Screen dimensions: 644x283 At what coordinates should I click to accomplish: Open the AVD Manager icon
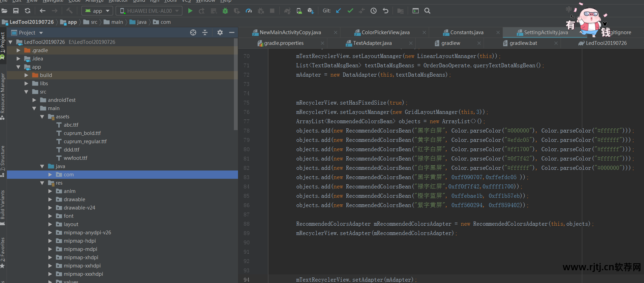299,11
